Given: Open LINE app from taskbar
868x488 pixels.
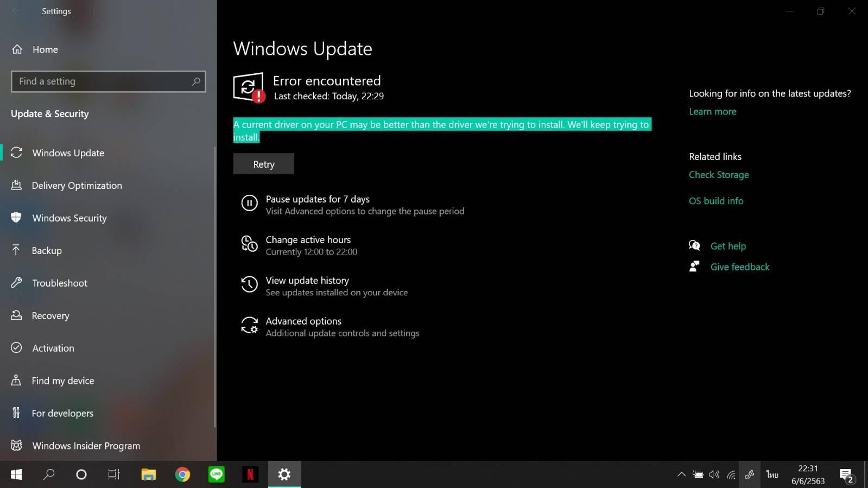Looking at the screenshot, I should click(217, 475).
